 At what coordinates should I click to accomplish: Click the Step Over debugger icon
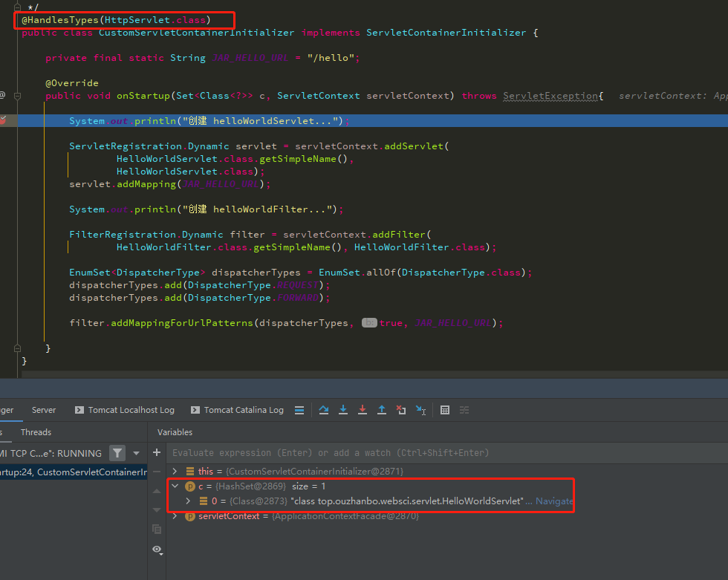click(324, 410)
